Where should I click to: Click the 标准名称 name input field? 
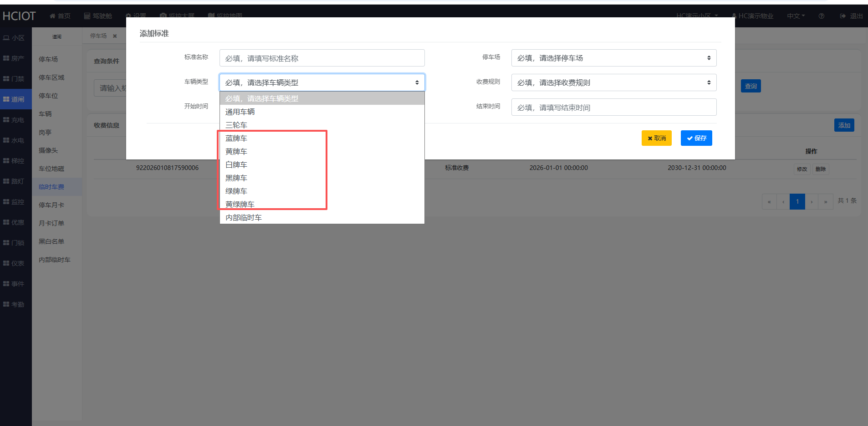[x=322, y=58]
